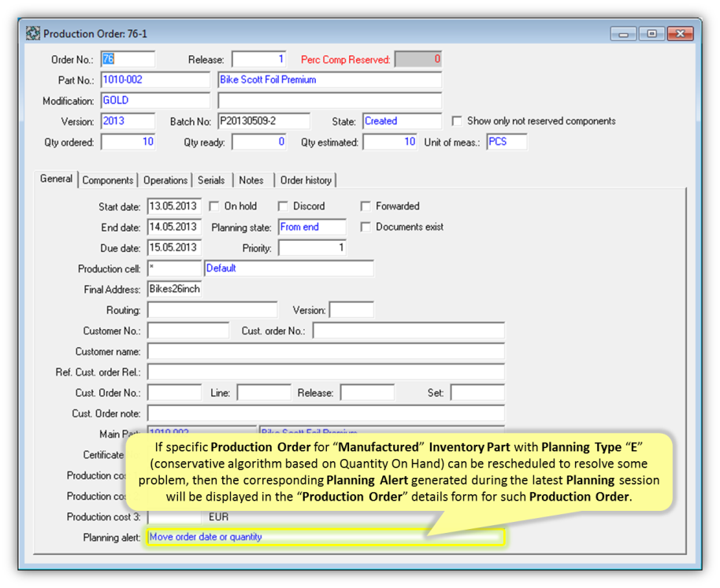
Task: Click the Planning state field From end
Action: (312, 227)
